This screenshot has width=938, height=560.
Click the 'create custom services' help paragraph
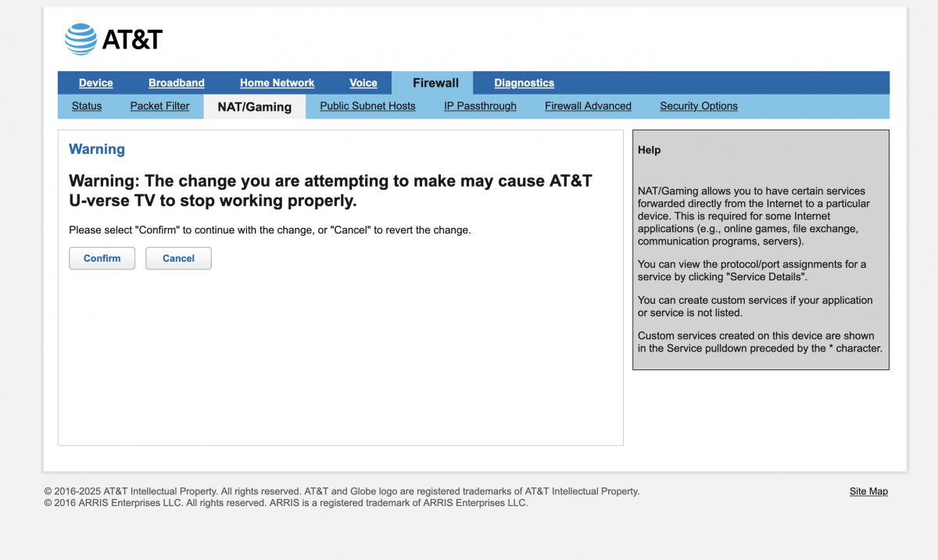pos(755,306)
